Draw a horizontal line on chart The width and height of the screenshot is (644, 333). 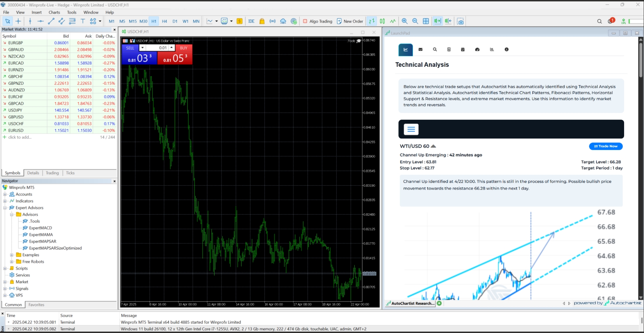[41, 21]
